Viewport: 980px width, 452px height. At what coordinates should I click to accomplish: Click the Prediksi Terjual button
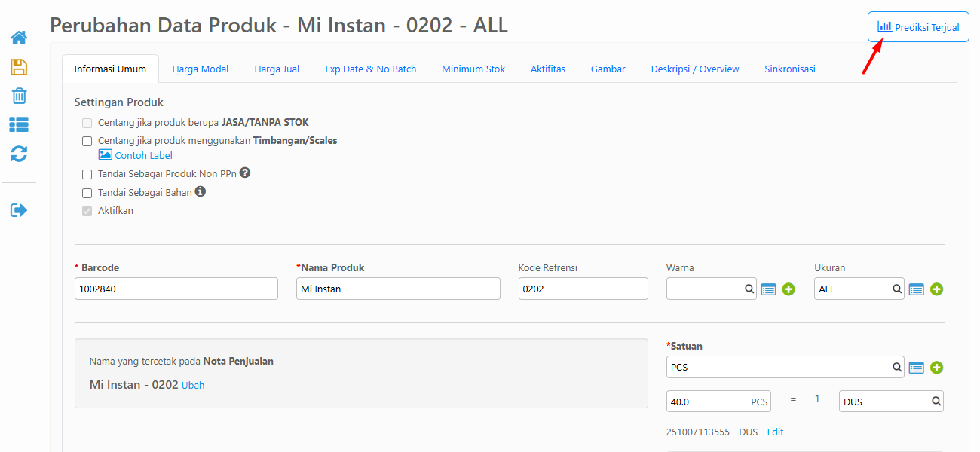[x=918, y=27]
